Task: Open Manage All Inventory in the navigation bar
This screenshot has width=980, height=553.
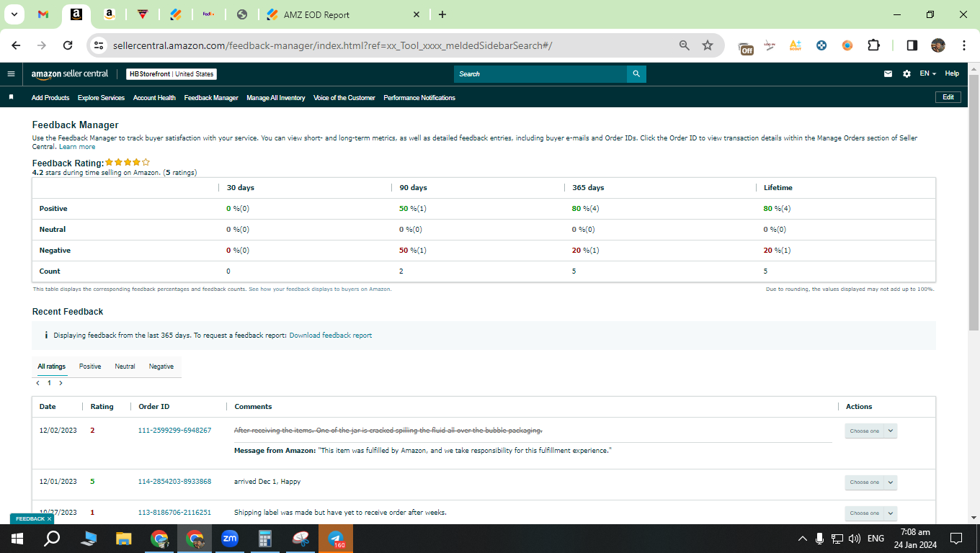Action: tap(275, 98)
